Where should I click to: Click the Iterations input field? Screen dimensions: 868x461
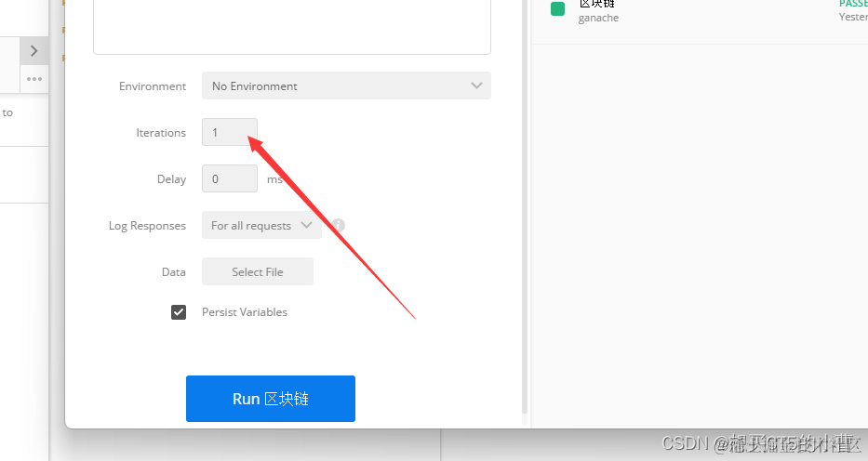pyautogui.click(x=229, y=132)
